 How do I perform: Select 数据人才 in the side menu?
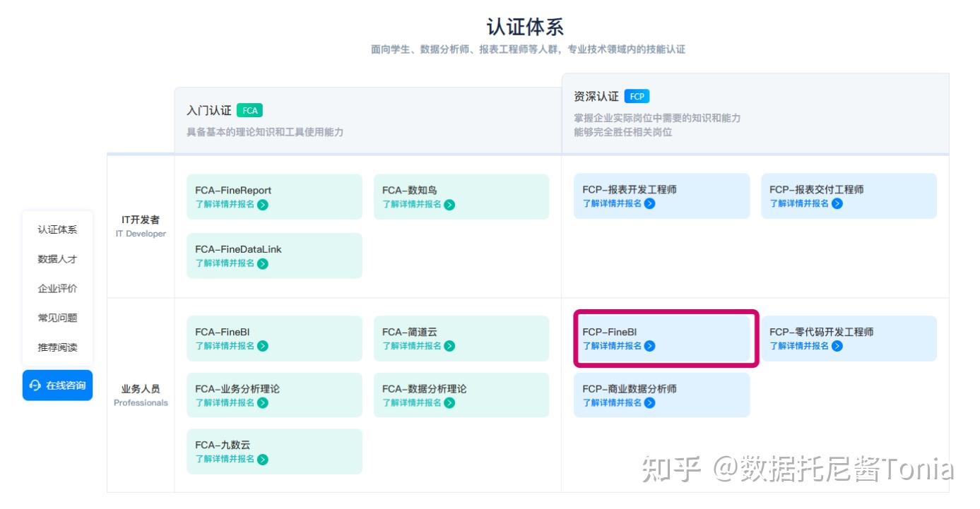[x=57, y=259]
